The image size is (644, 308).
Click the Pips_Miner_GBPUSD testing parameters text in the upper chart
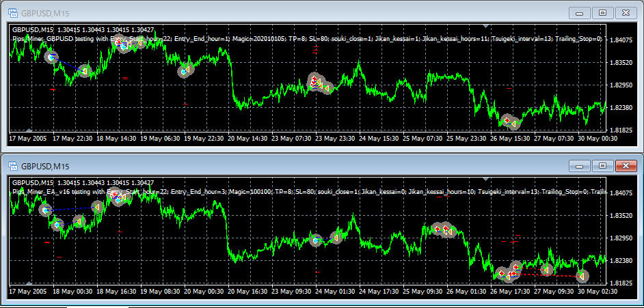coord(307,39)
